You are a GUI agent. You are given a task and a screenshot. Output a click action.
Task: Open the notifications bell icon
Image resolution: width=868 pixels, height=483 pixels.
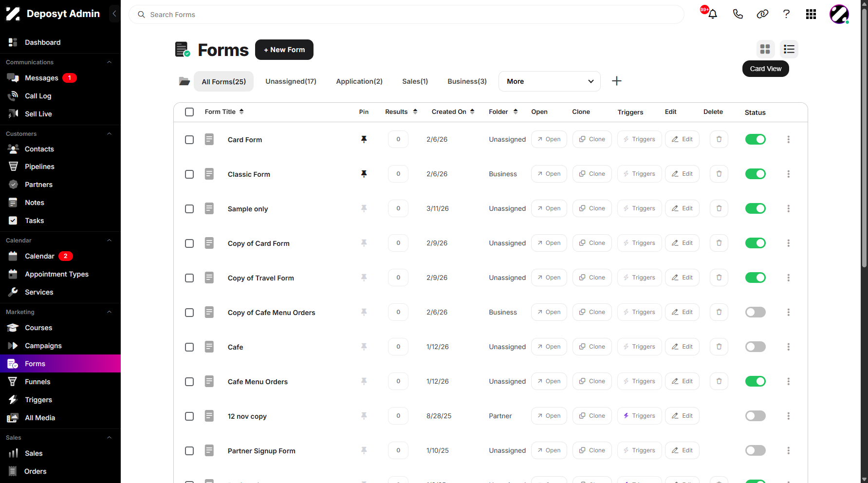point(713,14)
